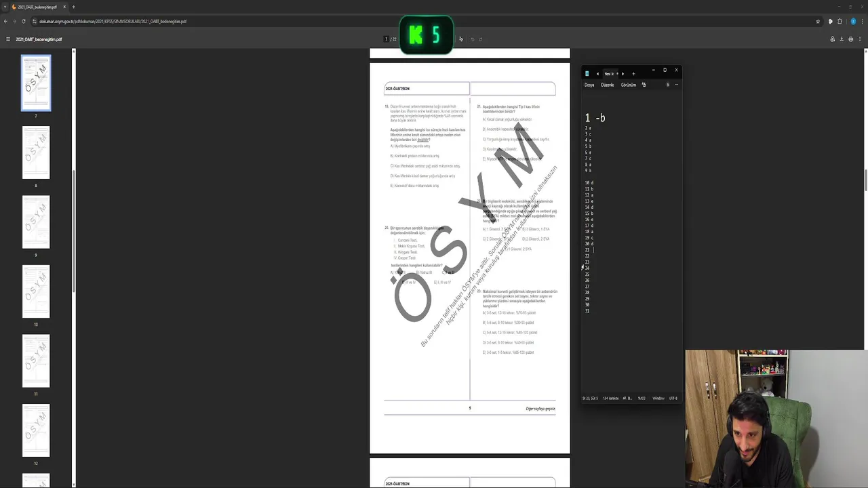Click the PDF document title in toolbar
The image size is (868, 488).
tap(39, 39)
